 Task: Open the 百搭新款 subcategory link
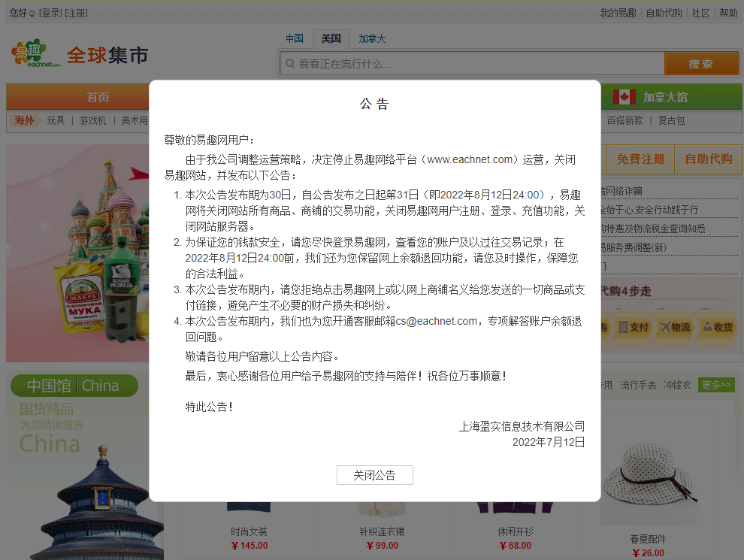pos(625,120)
